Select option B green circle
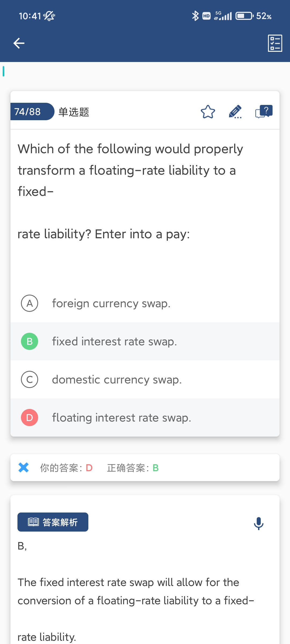This screenshot has height=644, width=290. point(30,341)
